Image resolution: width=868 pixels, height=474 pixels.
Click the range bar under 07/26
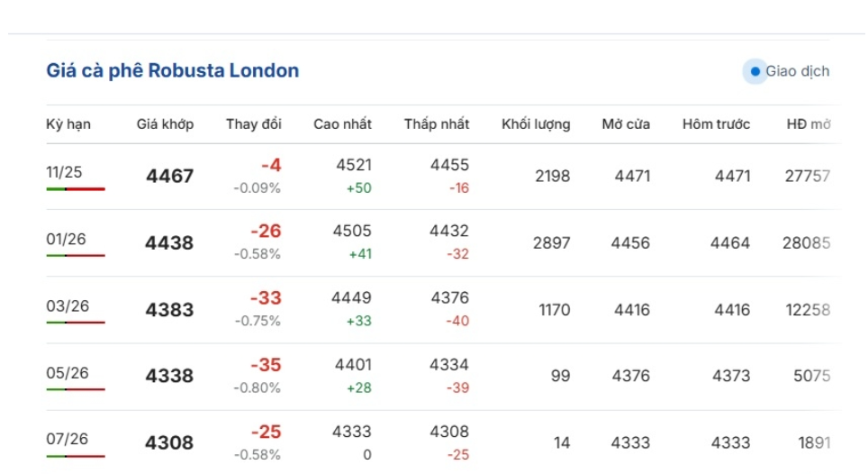(x=76, y=456)
